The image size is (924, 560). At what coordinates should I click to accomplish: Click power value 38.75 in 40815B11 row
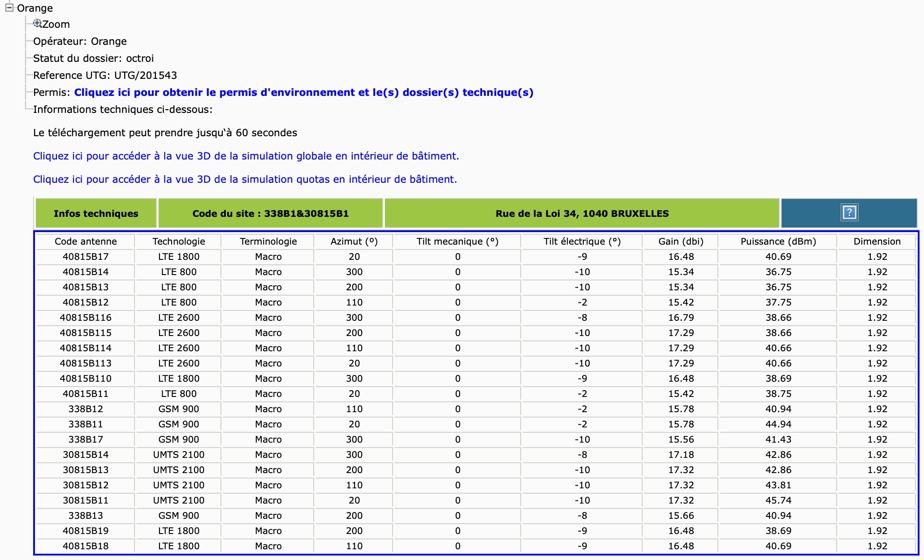778,394
